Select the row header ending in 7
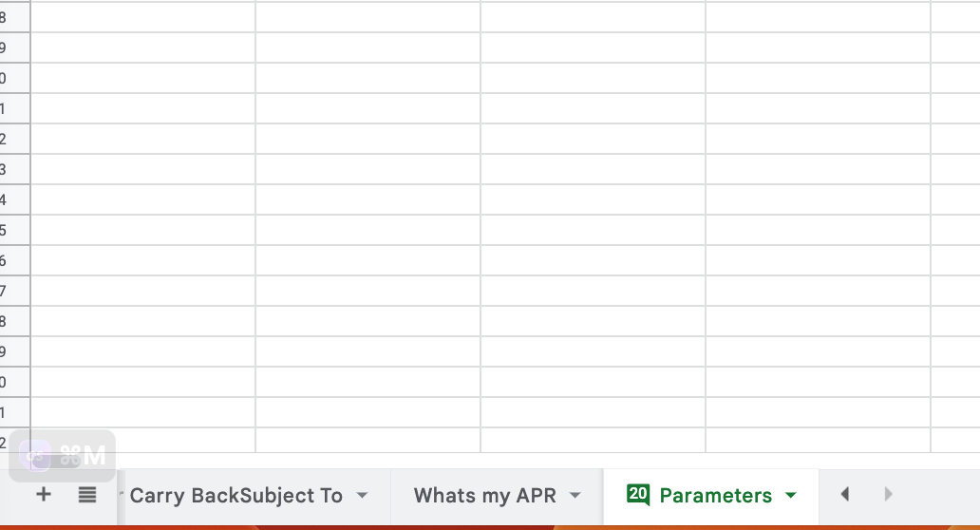The image size is (980, 530). tap(14, 292)
